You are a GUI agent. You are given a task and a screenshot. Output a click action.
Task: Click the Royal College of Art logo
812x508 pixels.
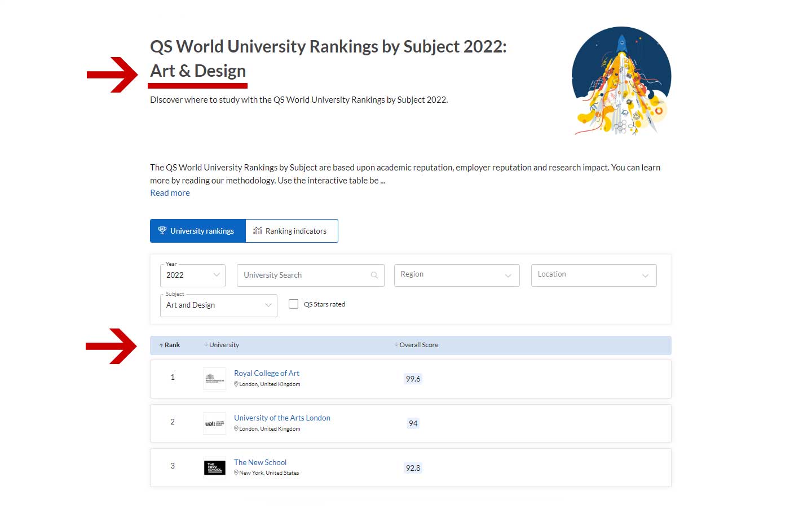[x=214, y=379]
